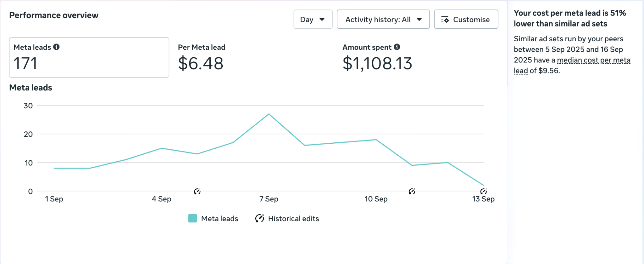Click the Historical edits icon in the legend
Viewport: 644px width, 264px height.
coord(259,218)
